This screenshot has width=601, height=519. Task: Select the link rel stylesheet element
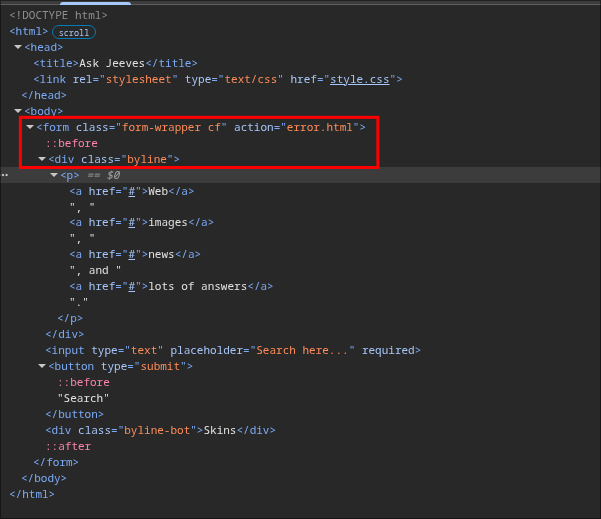tap(218, 79)
